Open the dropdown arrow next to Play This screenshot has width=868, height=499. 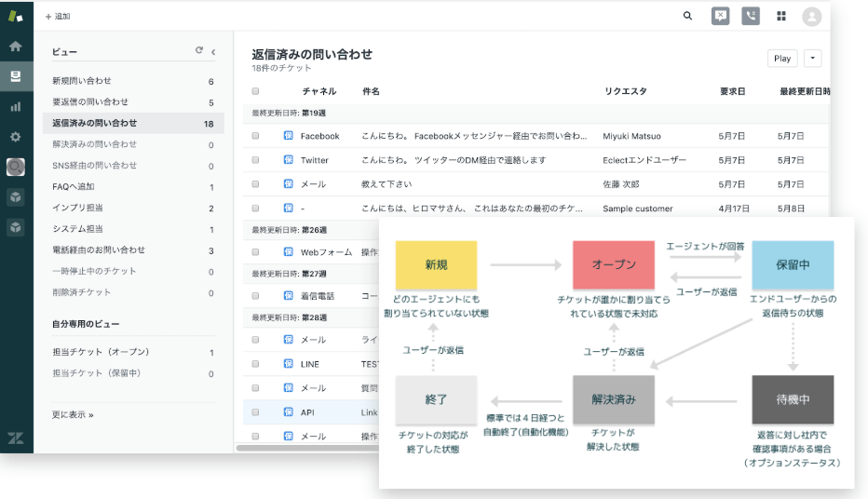click(813, 58)
